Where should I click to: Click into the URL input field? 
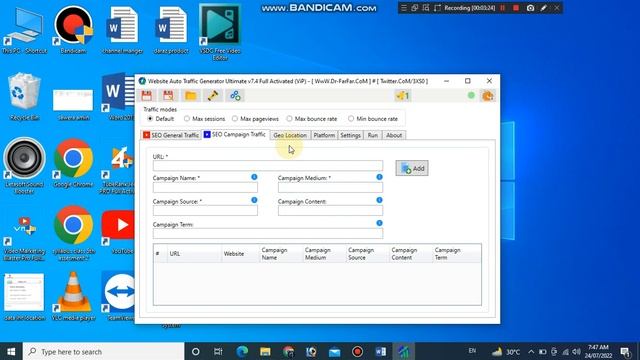(x=268, y=165)
